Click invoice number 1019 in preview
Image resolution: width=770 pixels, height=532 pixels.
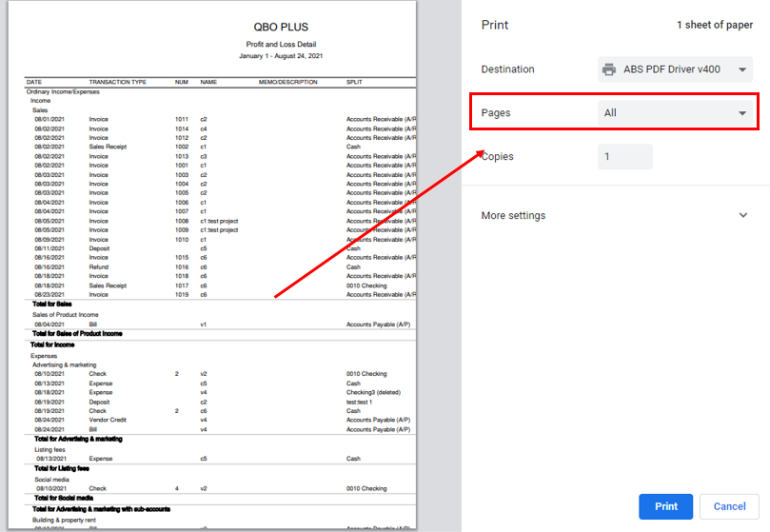coord(182,295)
